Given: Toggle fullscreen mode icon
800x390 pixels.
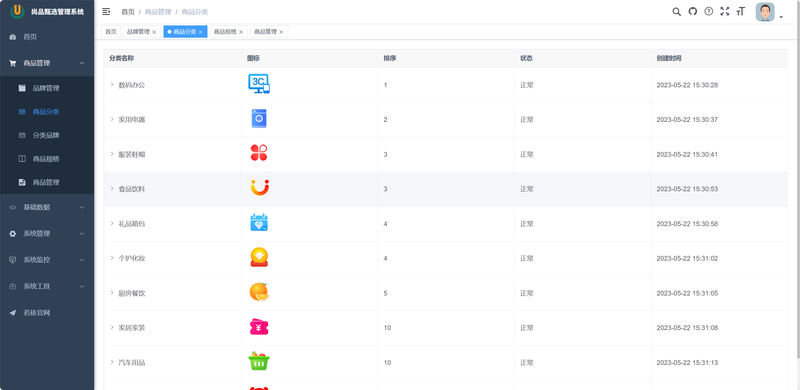Looking at the screenshot, I should pyautogui.click(x=724, y=11).
